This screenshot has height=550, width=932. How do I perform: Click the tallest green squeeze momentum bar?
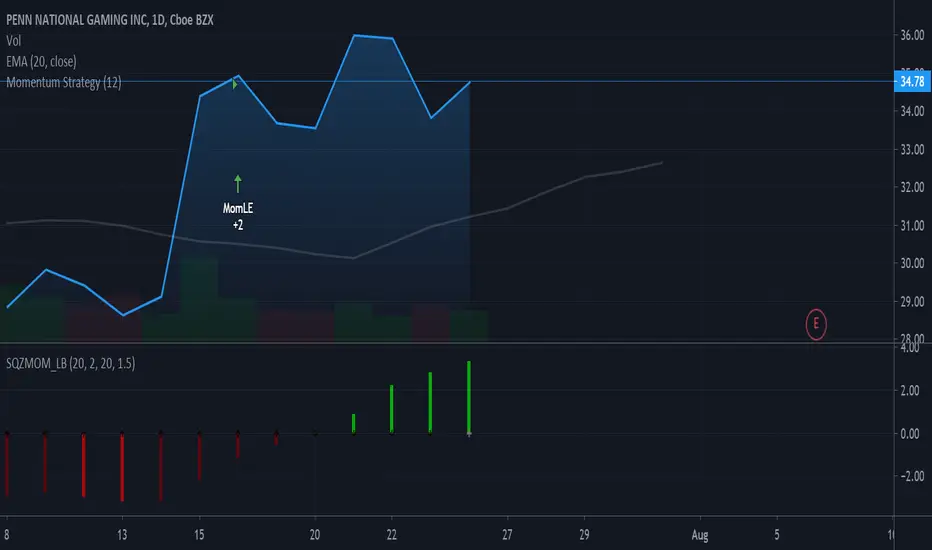469,397
